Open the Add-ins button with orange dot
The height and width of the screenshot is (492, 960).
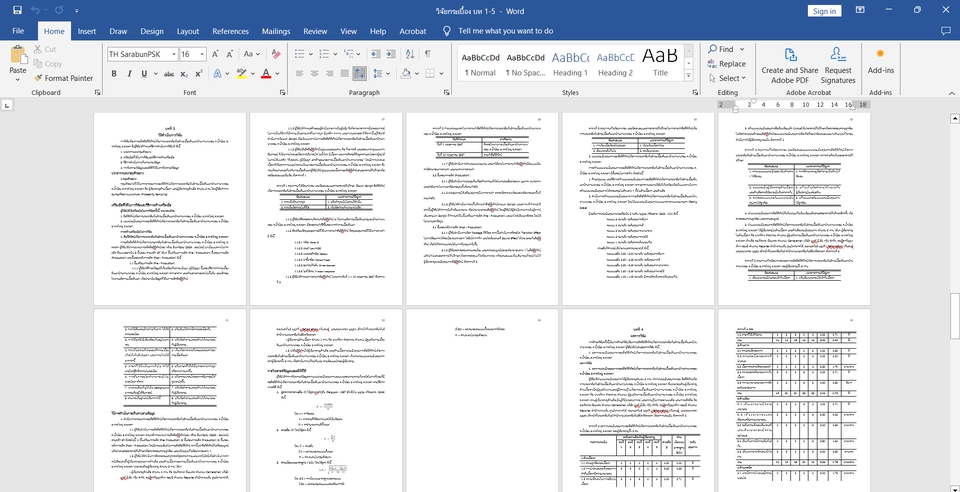click(x=880, y=61)
